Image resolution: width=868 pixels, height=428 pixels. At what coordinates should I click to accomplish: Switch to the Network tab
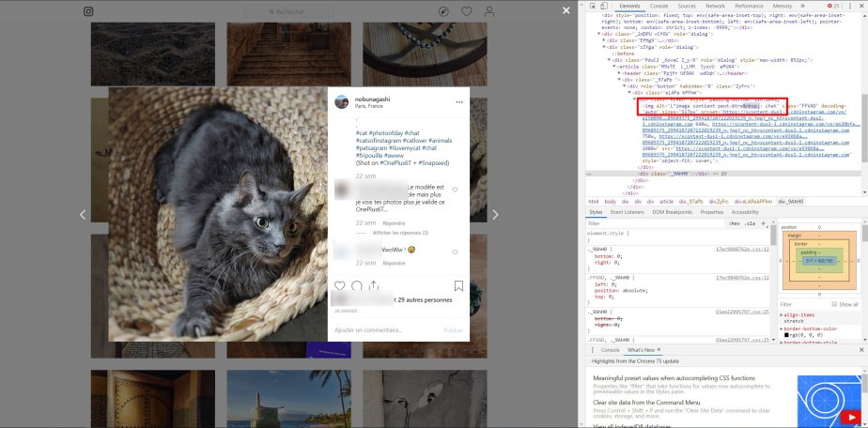[715, 6]
